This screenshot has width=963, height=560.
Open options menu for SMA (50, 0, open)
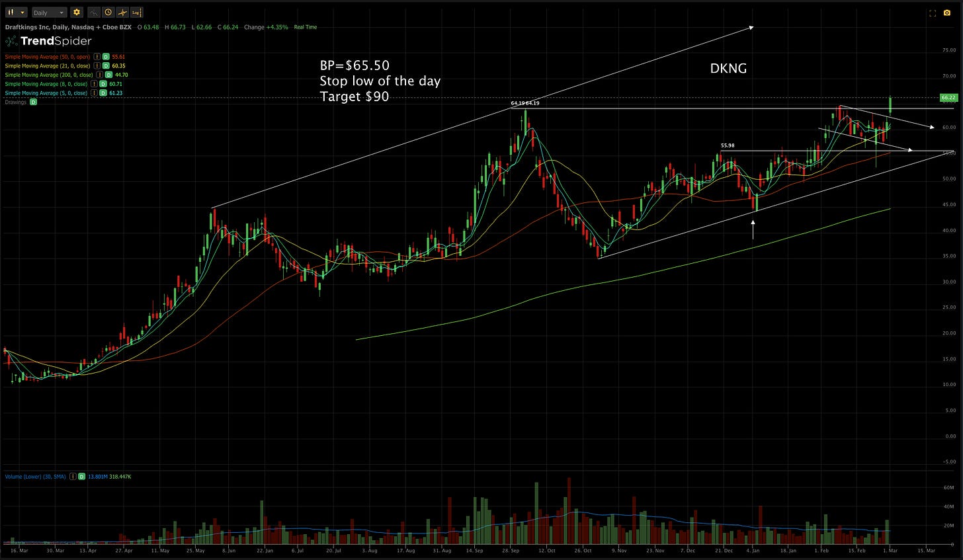[x=97, y=57]
